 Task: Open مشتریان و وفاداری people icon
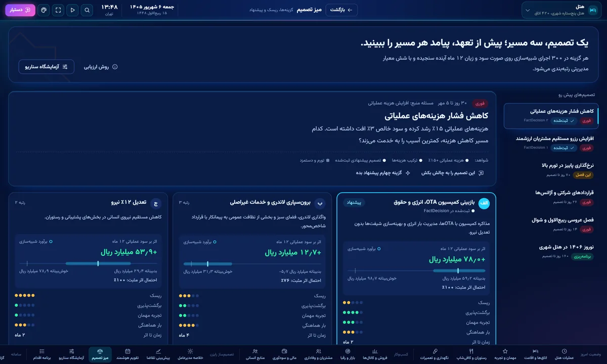[x=318, y=354]
